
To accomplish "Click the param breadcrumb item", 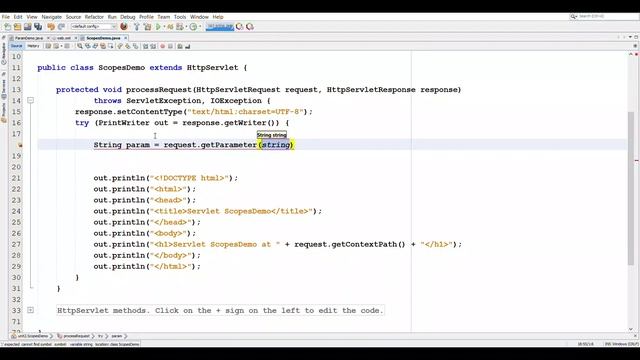I will (117, 336).
